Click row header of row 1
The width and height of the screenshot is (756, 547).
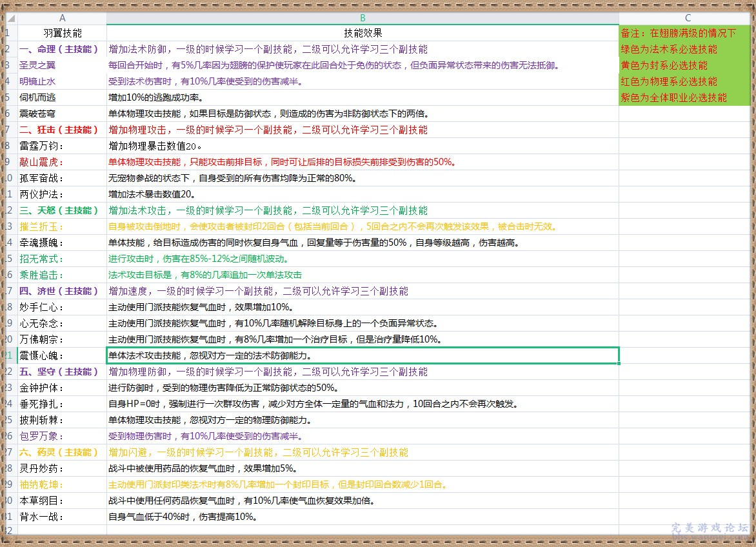point(11,33)
